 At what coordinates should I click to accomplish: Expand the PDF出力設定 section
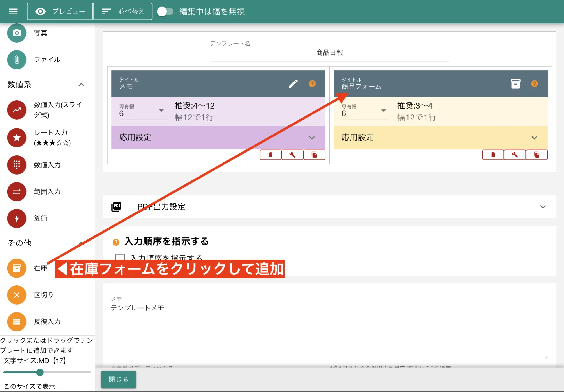click(543, 207)
